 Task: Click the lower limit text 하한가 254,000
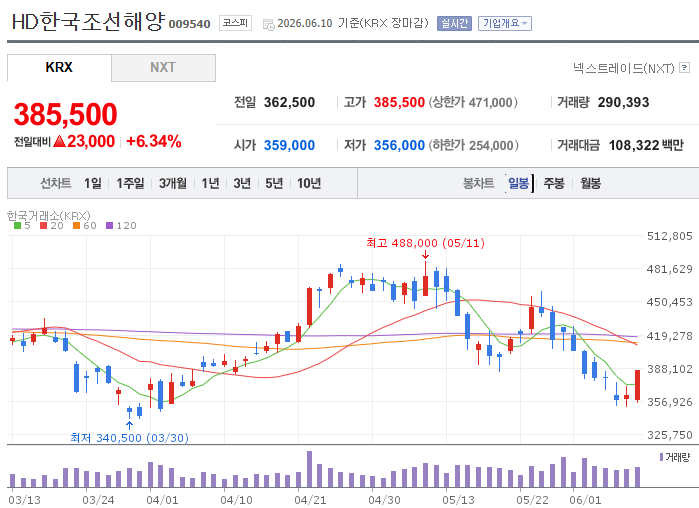[473, 145]
